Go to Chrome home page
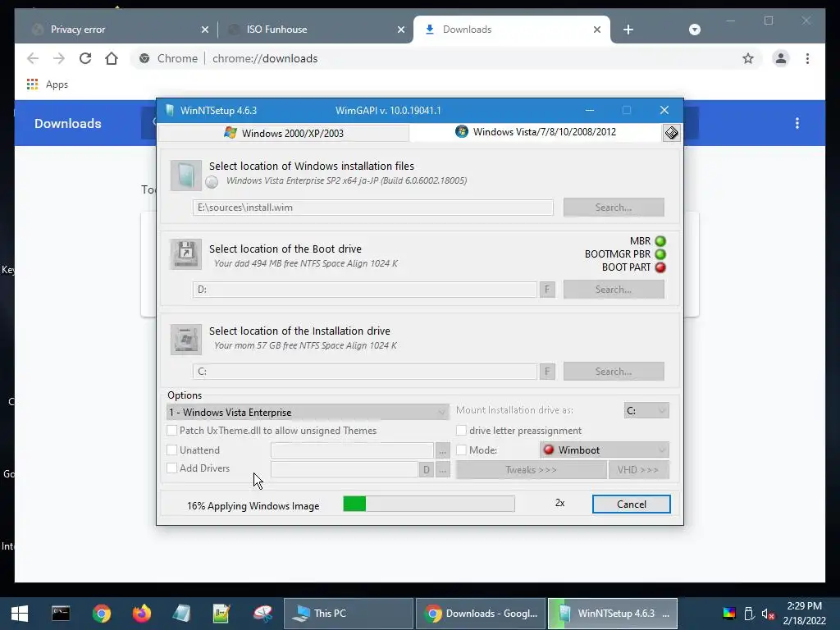Image resolution: width=840 pixels, height=630 pixels. 112,58
